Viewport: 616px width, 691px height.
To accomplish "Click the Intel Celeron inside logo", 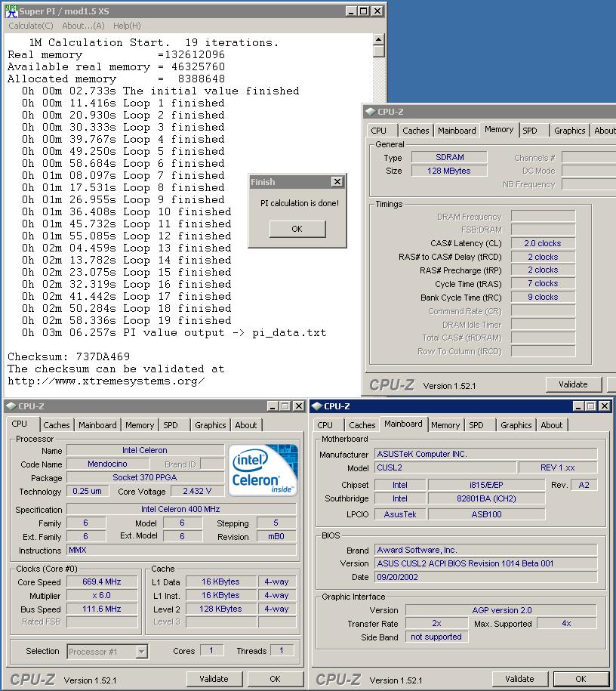I will (x=265, y=470).
